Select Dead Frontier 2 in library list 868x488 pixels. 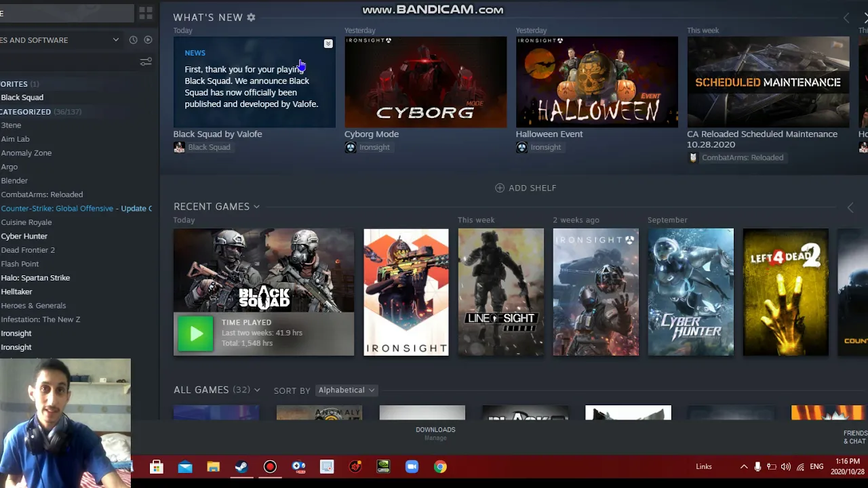click(28, 250)
